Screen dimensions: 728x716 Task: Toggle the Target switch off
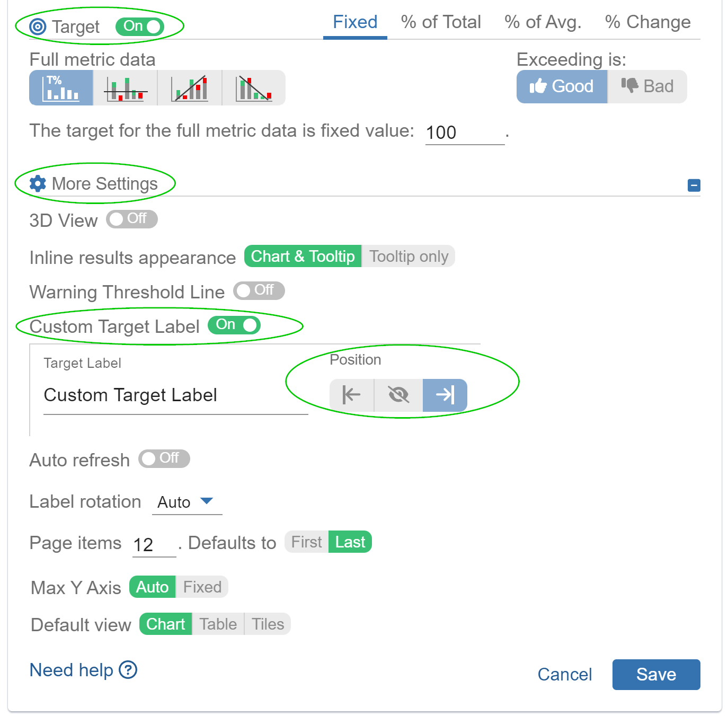[x=140, y=26]
